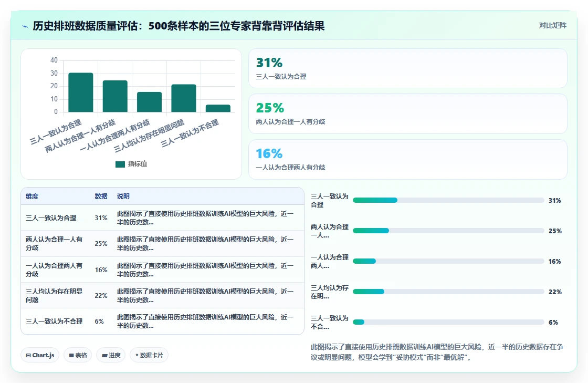The width and height of the screenshot is (588, 383).
Task: Click the y-axis value 40 on the chart
Action: (x=54, y=60)
